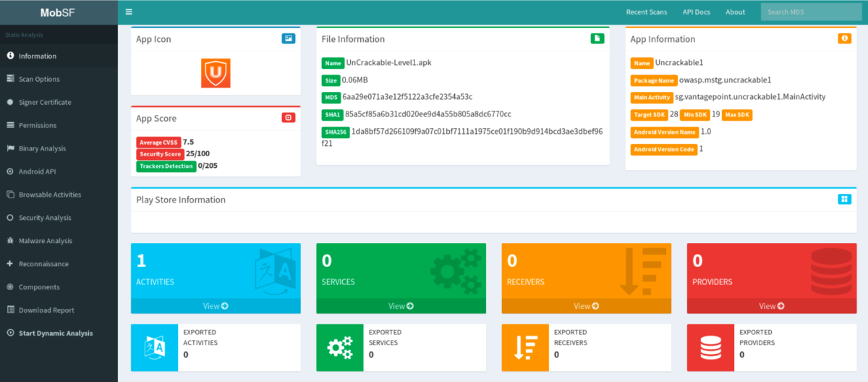The width and height of the screenshot is (868, 382).
Task: Click the Security Score label
Action: (x=160, y=154)
